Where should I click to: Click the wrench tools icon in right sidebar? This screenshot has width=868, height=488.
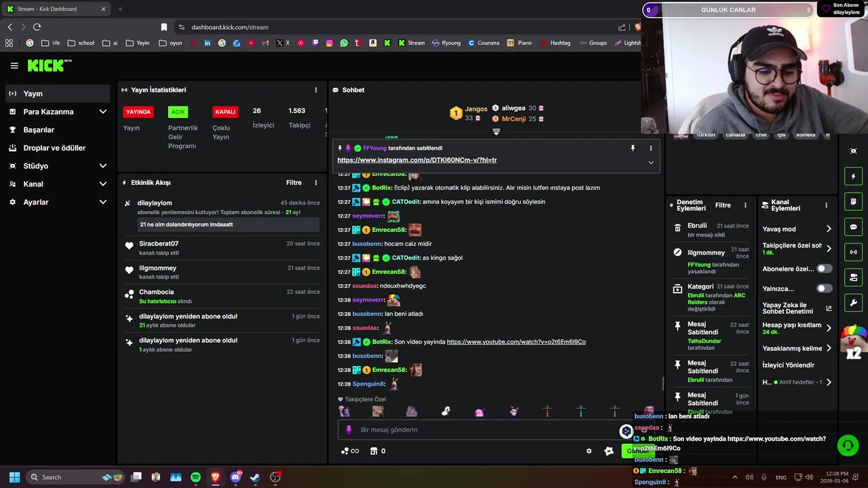(x=853, y=302)
